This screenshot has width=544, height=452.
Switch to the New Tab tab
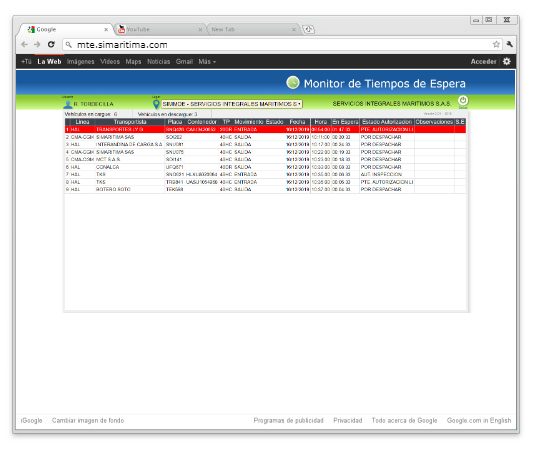tap(253, 29)
